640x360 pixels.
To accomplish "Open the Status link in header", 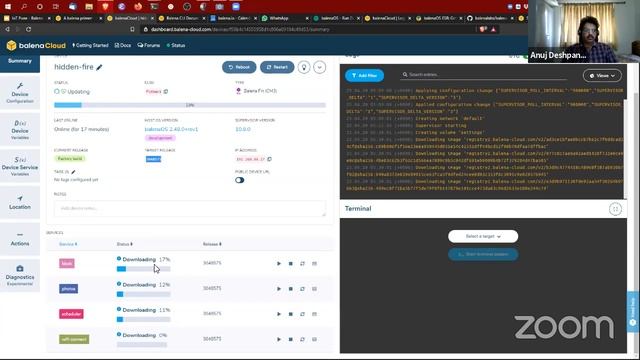I will tap(176, 45).
